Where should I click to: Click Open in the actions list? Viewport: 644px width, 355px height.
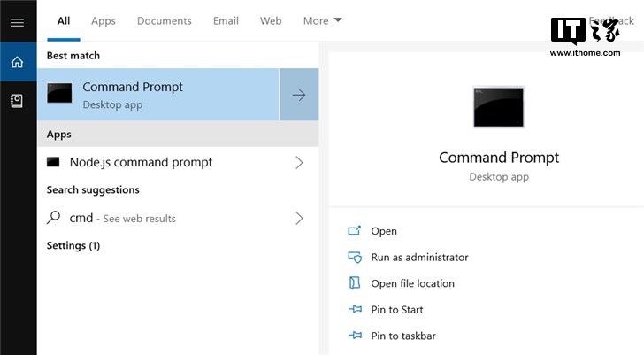384,231
